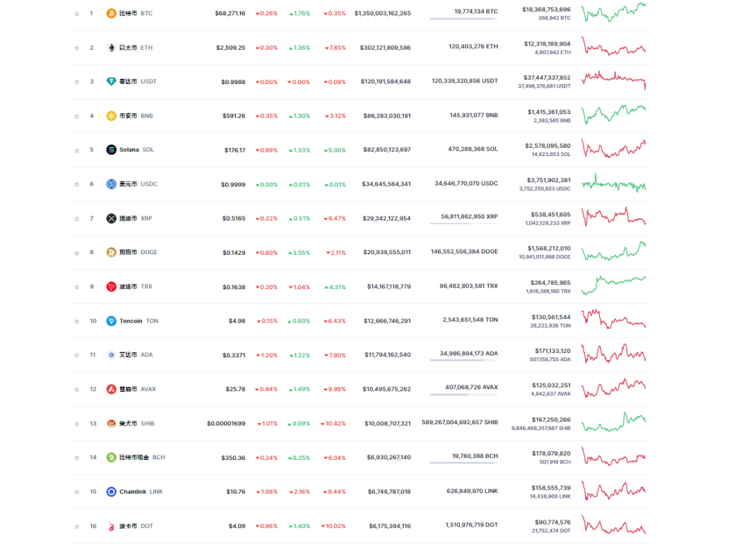This screenshot has width=756, height=544.
Task: Favorite TRX with its star icon
Action: coord(77,287)
